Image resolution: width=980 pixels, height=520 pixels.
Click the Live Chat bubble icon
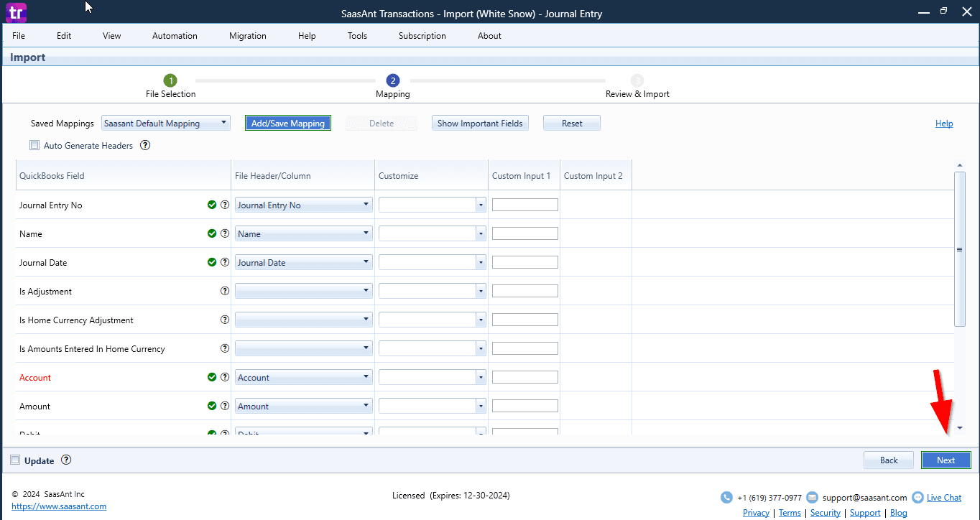(917, 497)
